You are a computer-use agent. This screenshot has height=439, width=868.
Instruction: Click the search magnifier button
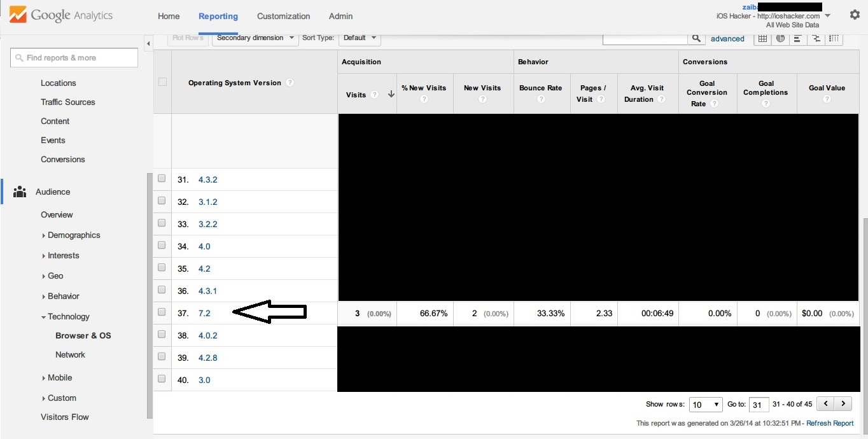click(x=697, y=38)
